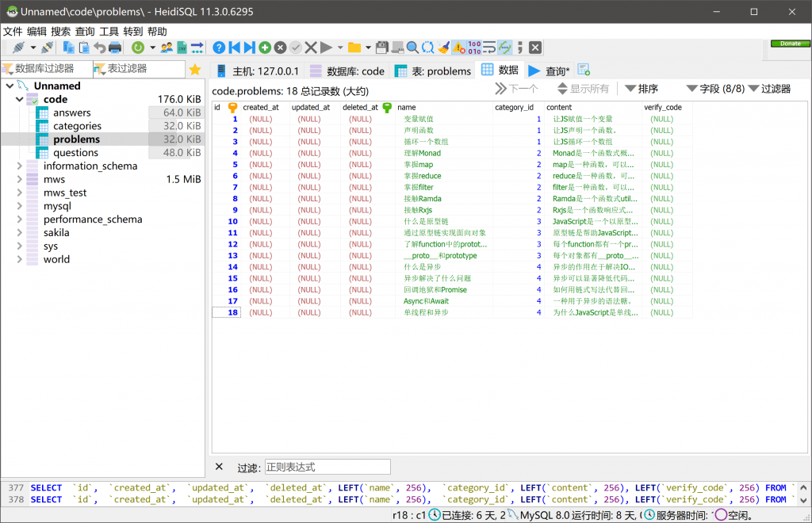Click the favorites star icon
This screenshot has height=523, width=812.
point(195,69)
